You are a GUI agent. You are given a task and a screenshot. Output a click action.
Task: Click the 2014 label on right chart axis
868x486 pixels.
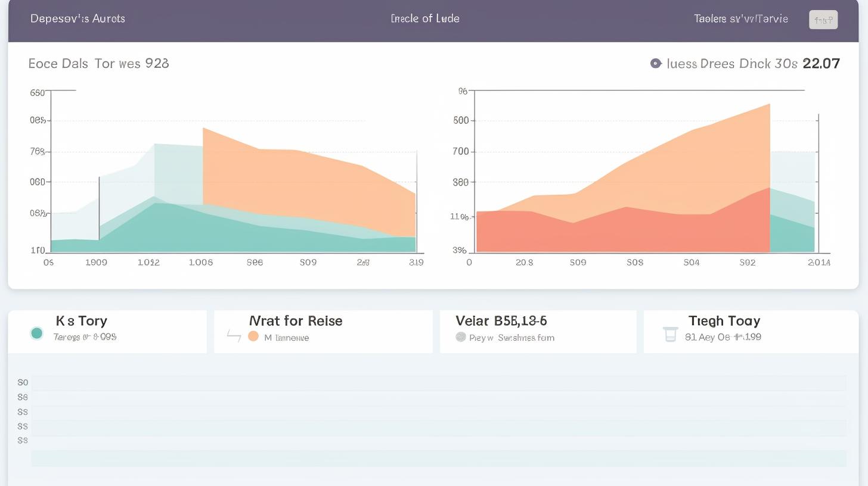(x=818, y=262)
